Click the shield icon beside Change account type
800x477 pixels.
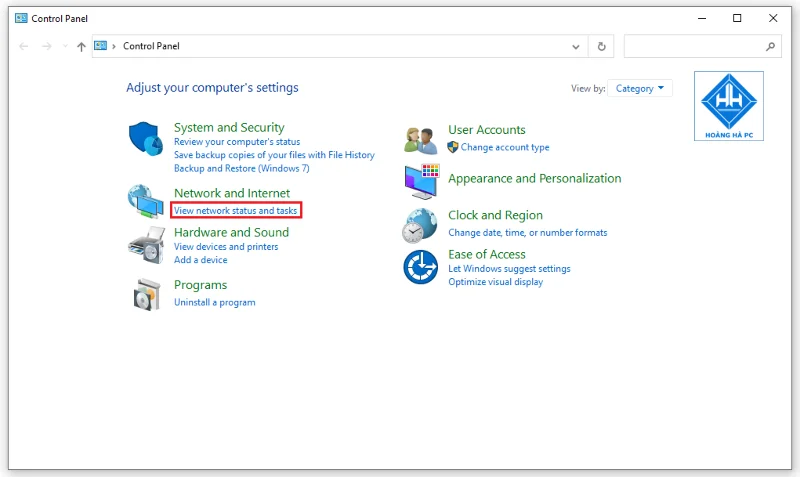pos(453,147)
